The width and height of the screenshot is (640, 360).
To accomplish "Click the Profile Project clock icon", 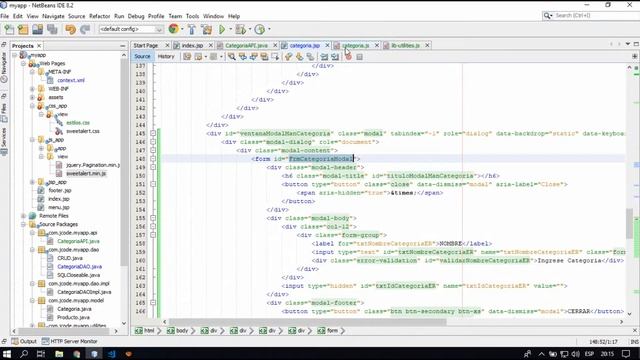I will (x=260, y=29).
